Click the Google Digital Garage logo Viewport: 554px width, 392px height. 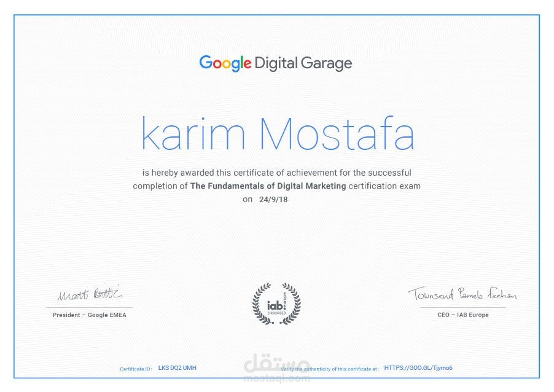tap(276, 64)
